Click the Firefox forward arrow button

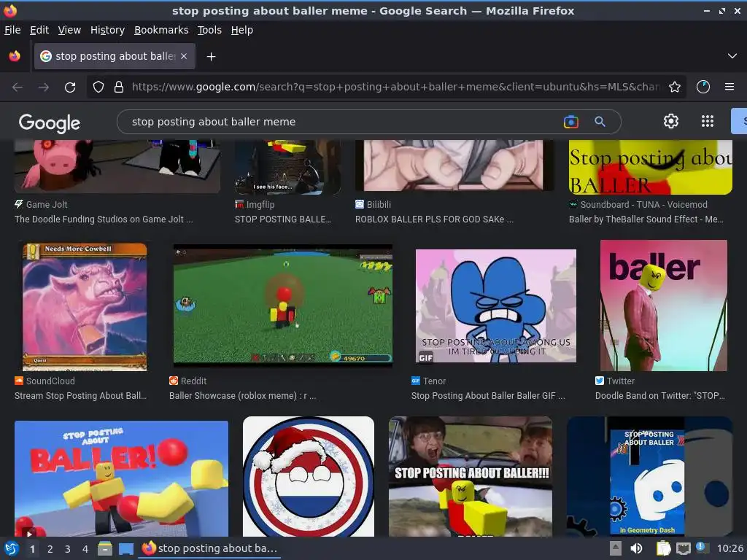click(x=43, y=87)
